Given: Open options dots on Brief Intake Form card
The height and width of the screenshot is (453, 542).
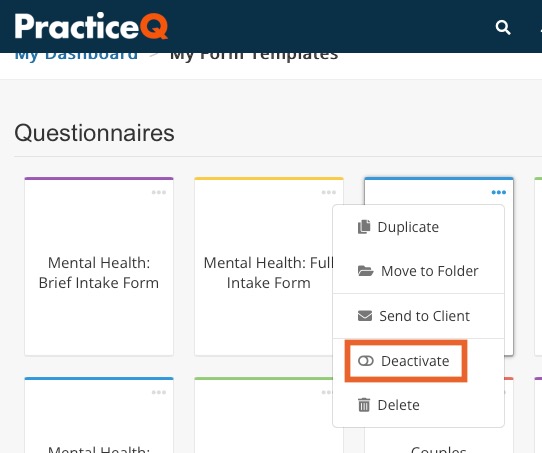Looking at the screenshot, I should tap(159, 192).
